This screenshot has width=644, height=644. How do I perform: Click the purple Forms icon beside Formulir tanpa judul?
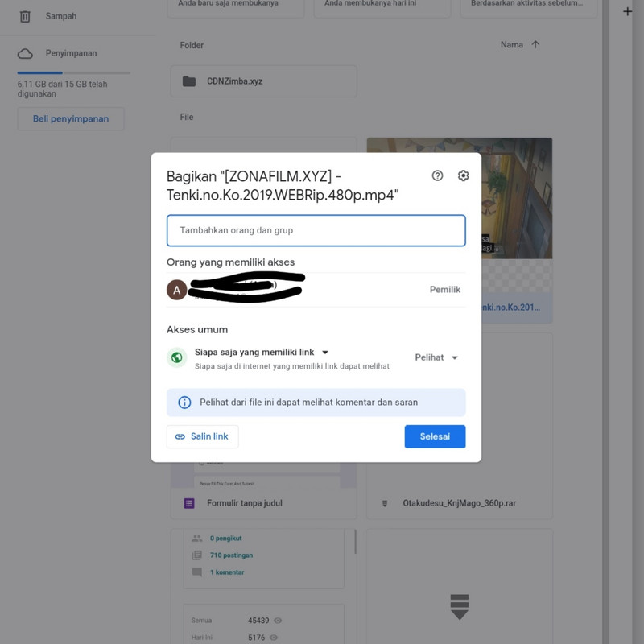(x=189, y=503)
